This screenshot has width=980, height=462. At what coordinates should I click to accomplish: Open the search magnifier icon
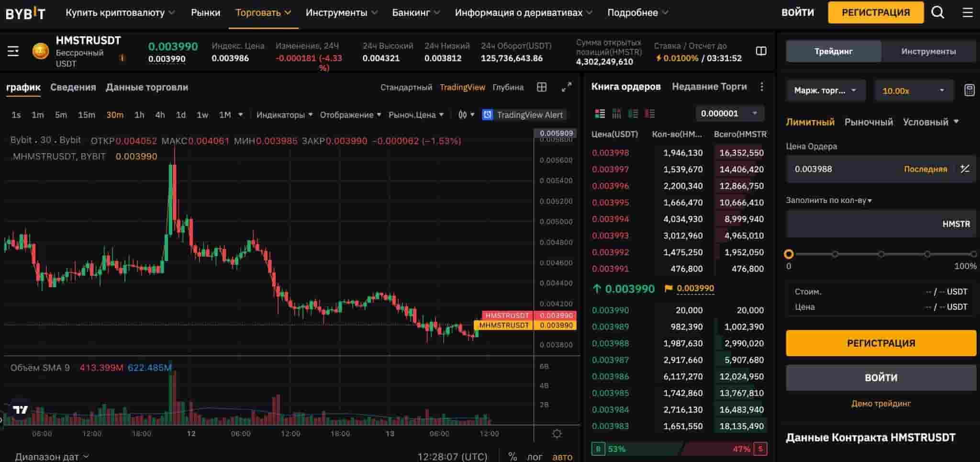pos(937,12)
